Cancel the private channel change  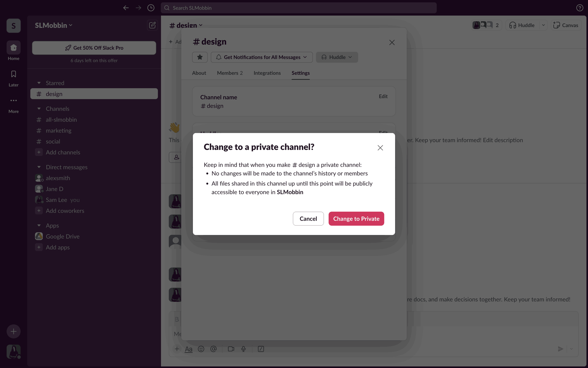pyautogui.click(x=308, y=219)
